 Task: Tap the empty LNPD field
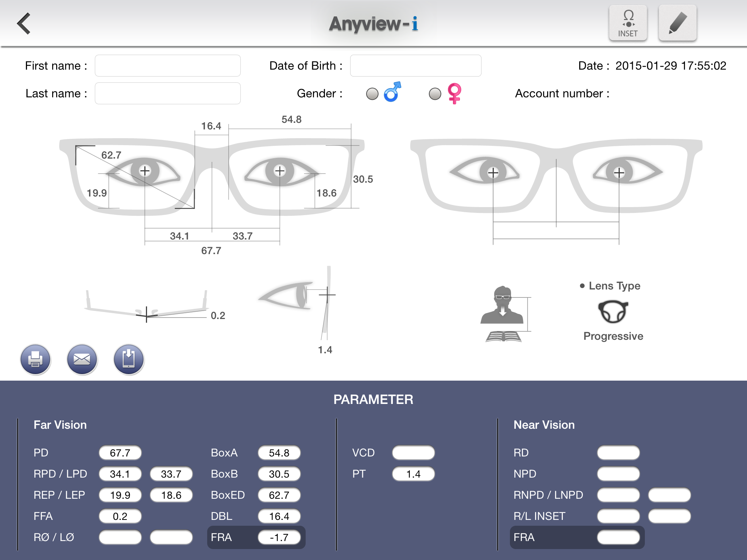(x=669, y=495)
